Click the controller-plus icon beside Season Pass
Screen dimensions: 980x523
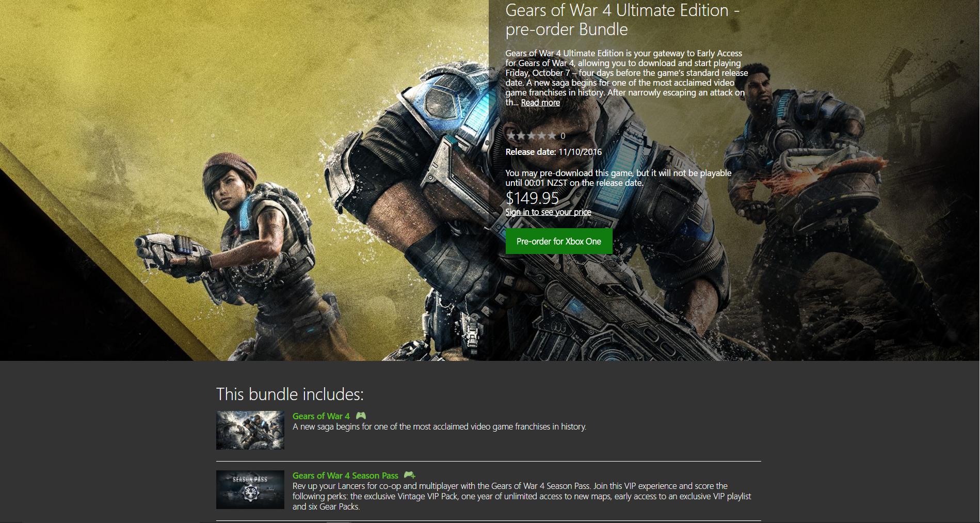(409, 475)
